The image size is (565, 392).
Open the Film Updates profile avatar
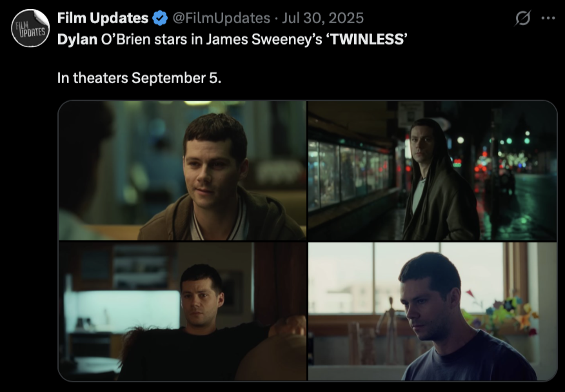click(x=30, y=28)
